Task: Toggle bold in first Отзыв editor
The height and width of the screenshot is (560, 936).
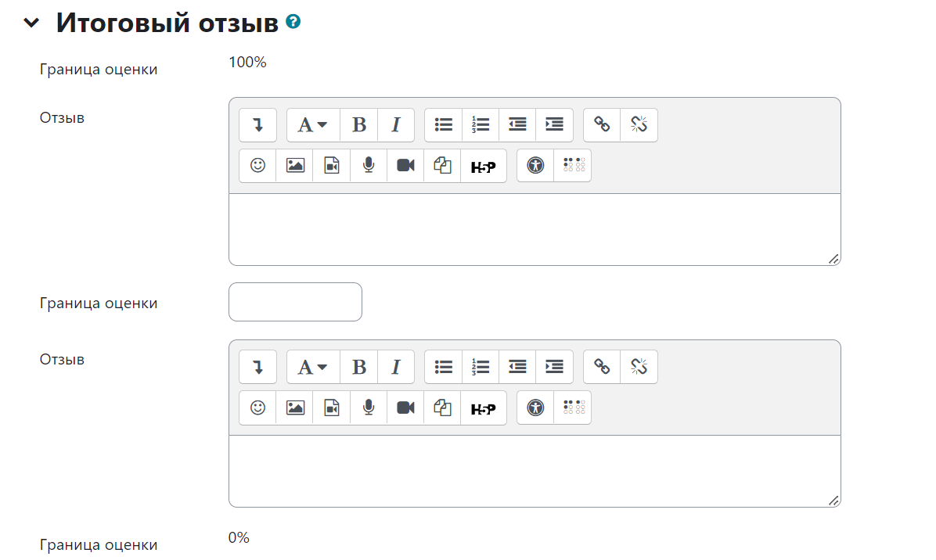Action: [358, 125]
